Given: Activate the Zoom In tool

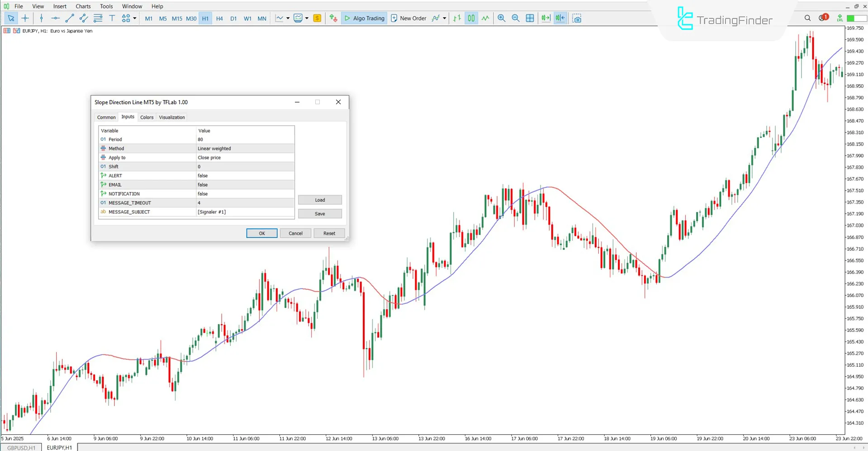Looking at the screenshot, I should [x=501, y=18].
